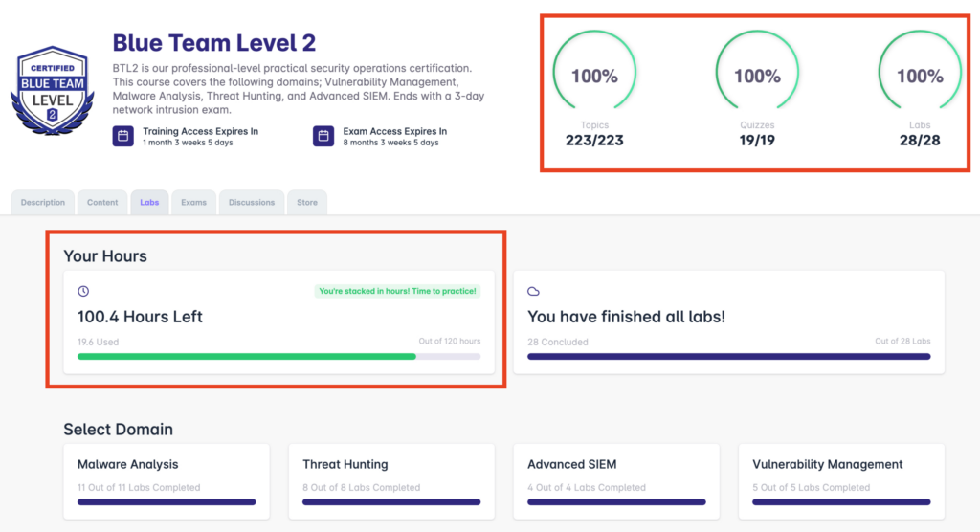980x532 pixels.
Task: Click the Quizzes 100% progress circle
Action: 757,72
